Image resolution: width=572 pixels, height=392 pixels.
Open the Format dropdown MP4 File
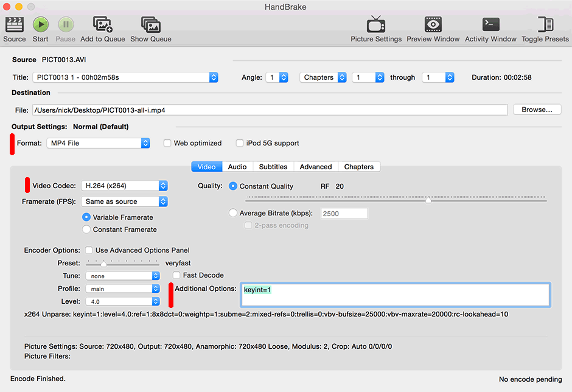click(98, 143)
